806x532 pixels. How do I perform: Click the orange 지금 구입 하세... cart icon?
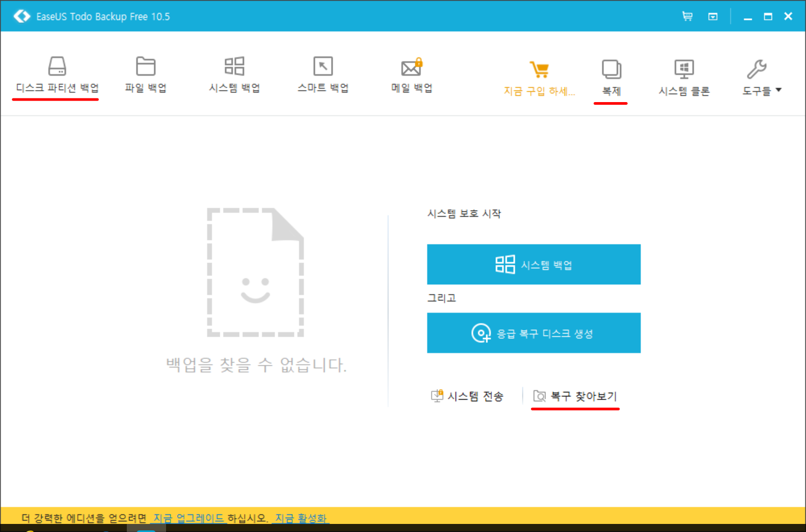pos(539,78)
